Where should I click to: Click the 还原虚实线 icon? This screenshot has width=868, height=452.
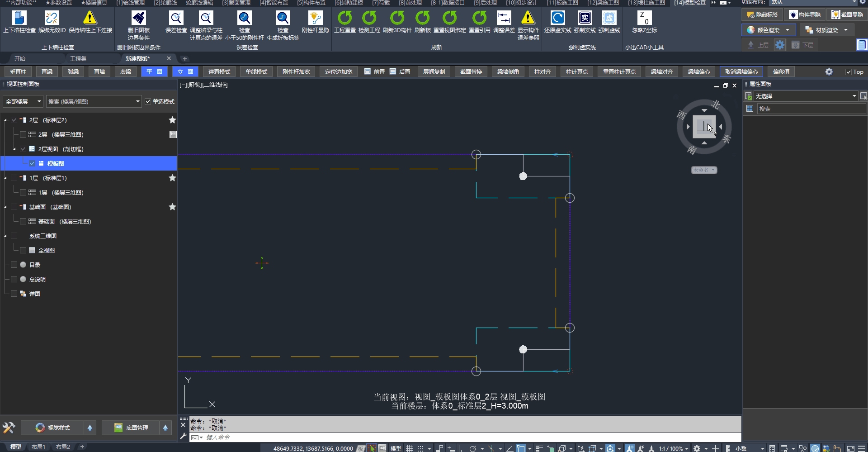click(x=557, y=19)
